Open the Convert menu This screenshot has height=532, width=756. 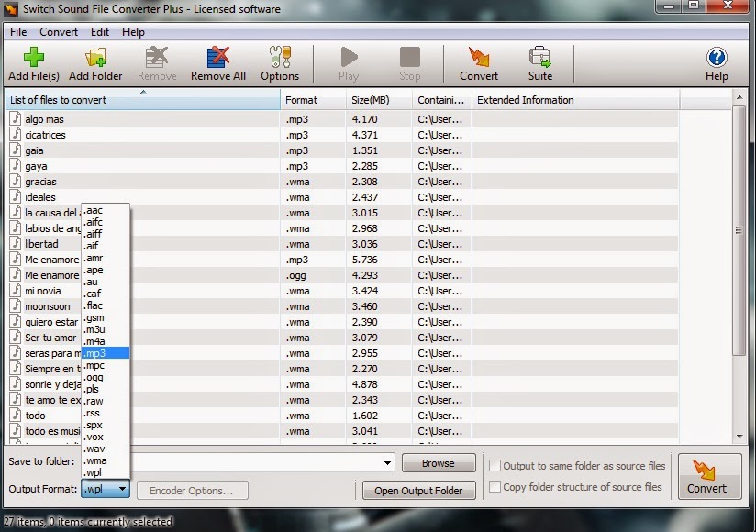[59, 32]
